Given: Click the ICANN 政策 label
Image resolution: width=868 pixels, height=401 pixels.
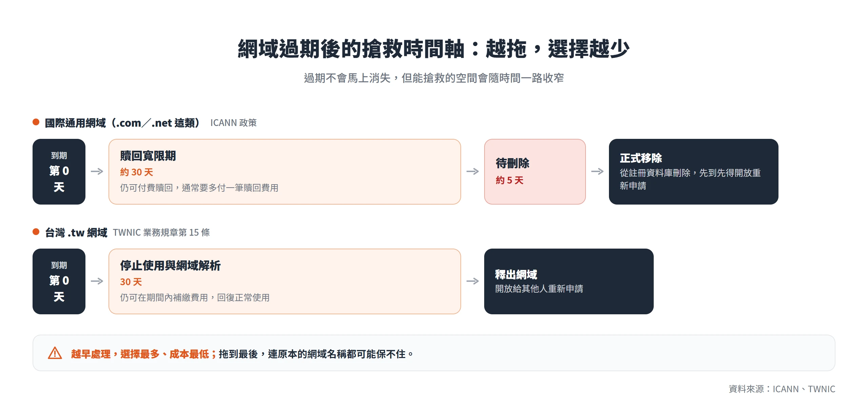Looking at the screenshot, I should [x=234, y=123].
